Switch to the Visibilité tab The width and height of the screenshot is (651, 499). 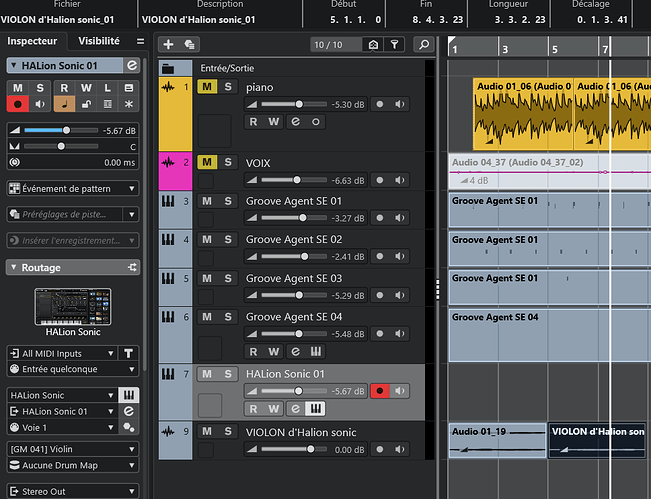(x=98, y=42)
